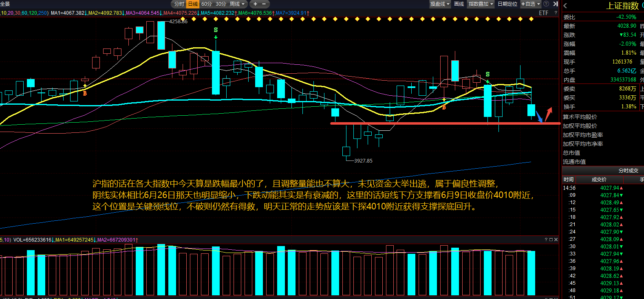Click the S sell signal on right side
Viewport: 644px width, 299px height.
pos(487,74)
